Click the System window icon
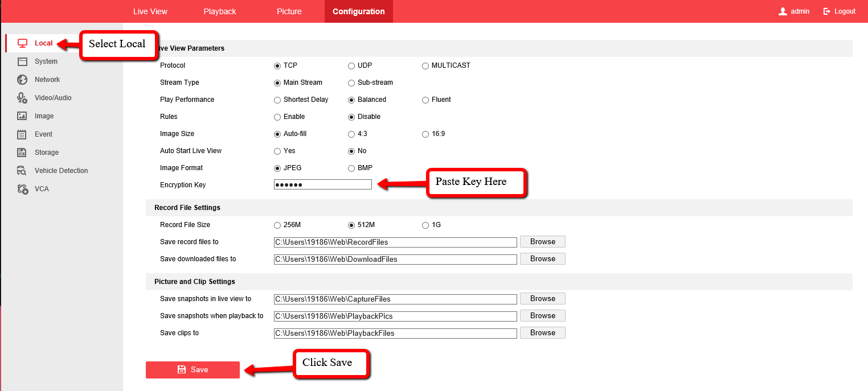This screenshot has height=391, width=868. click(x=22, y=61)
